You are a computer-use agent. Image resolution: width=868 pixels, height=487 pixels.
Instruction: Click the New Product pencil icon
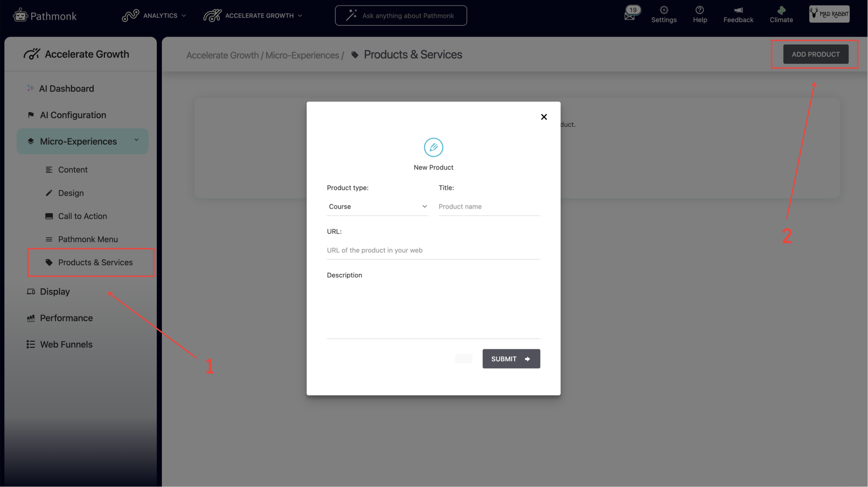(x=433, y=147)
